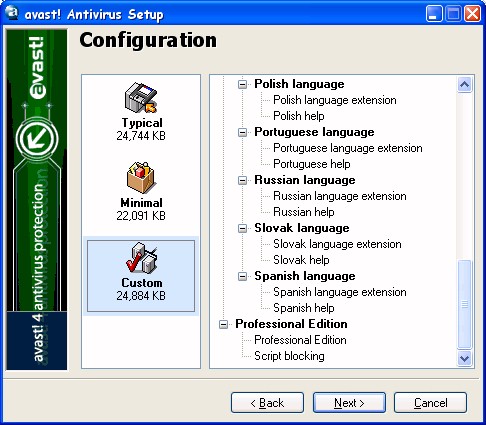
Task: Click the avast! title bar icon
Action: click(12, 13)
